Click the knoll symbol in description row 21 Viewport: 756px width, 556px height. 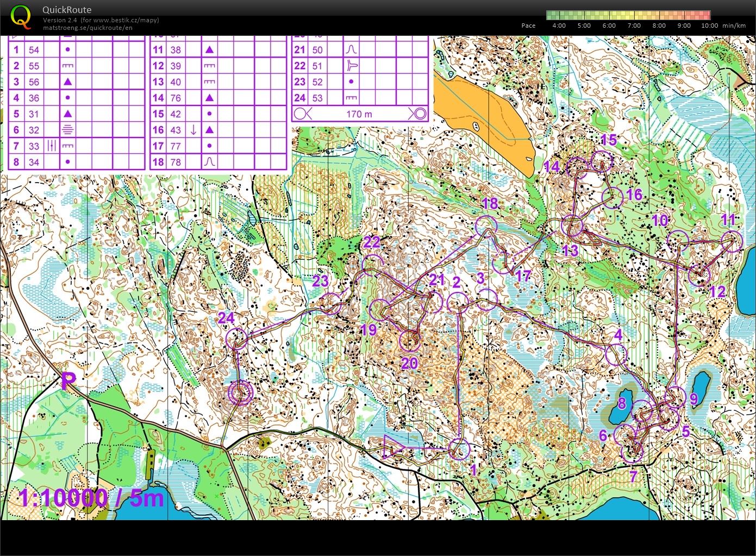coord(351,49)
